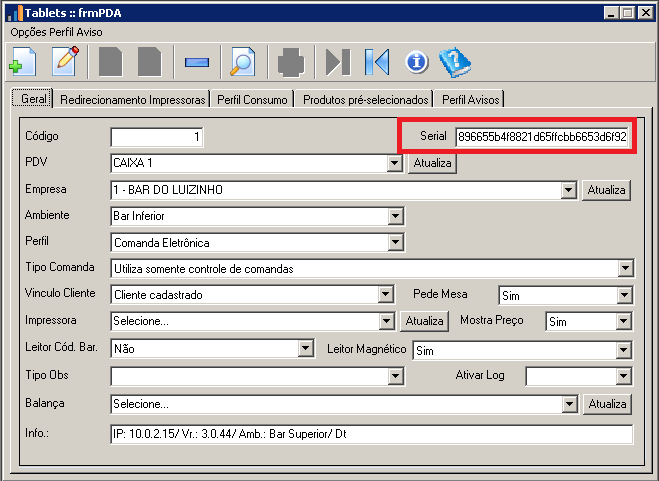This screenshot has height=481, width=659.
Task: Click Atualiza button next to Impressora
Action: click(x=424, y=321)
